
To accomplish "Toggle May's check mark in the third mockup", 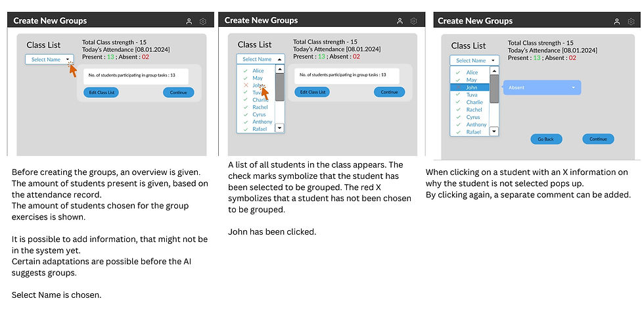I will tap(458, 80).
